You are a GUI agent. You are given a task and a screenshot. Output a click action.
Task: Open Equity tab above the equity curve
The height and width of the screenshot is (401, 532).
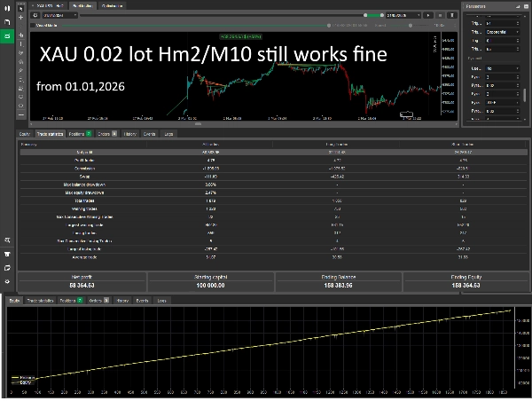pos(14,301)
